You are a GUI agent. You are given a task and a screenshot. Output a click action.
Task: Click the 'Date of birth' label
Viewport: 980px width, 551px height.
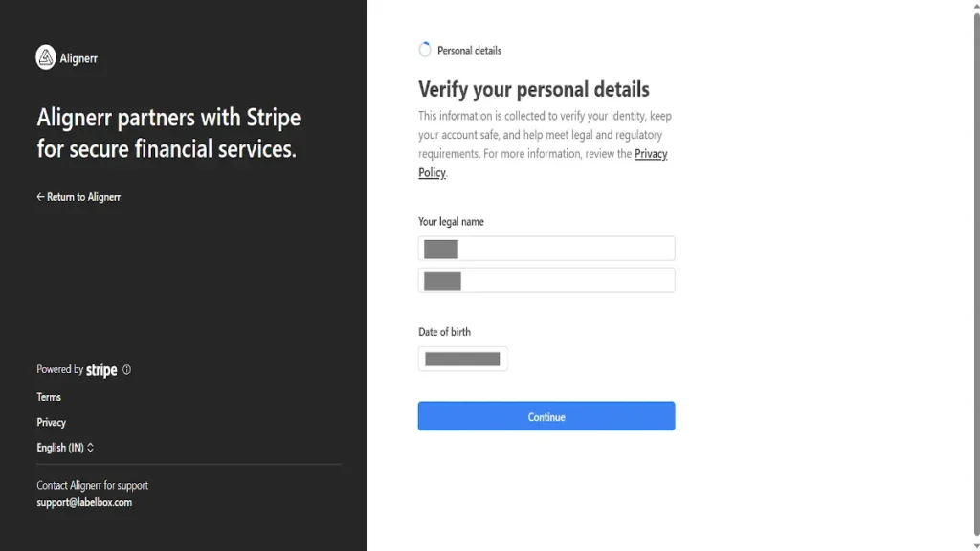(x=444, y=332)
